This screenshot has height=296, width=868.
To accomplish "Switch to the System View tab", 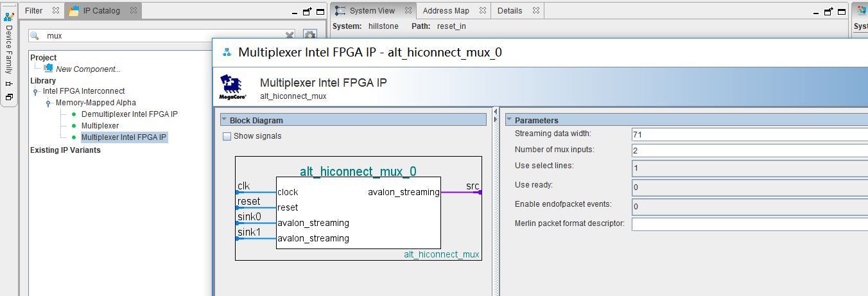I will (x=372, y=11).
